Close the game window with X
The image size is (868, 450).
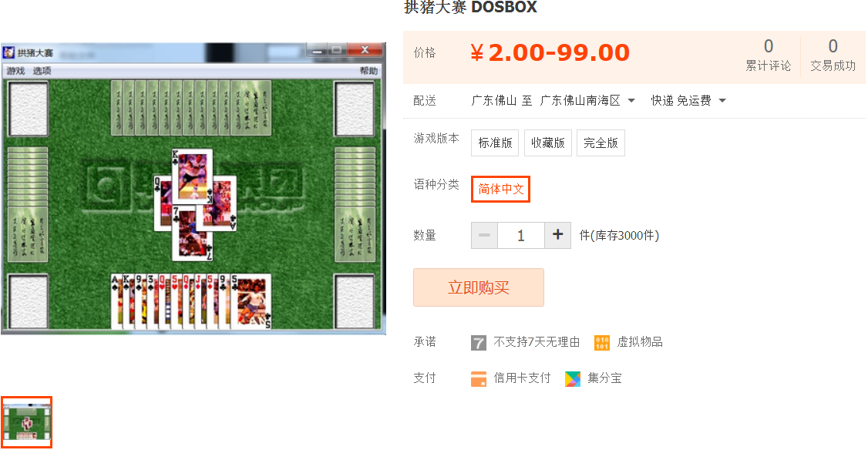tap(365, 50)
